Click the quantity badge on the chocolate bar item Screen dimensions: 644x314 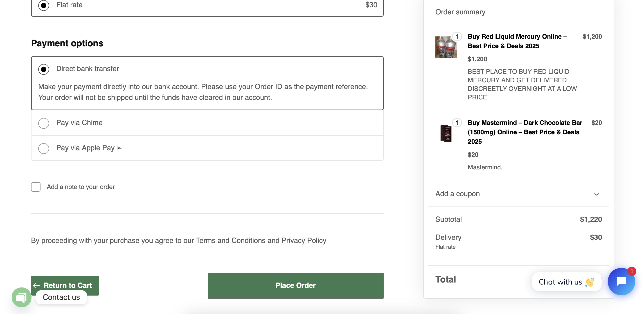point(457,123)
